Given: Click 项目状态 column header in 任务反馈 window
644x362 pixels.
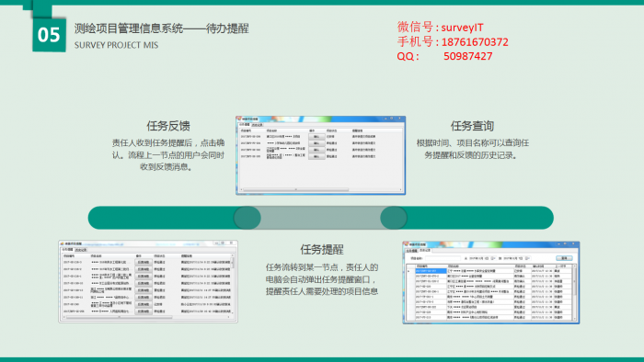Looking at the screenshot, I should [331, 130].
